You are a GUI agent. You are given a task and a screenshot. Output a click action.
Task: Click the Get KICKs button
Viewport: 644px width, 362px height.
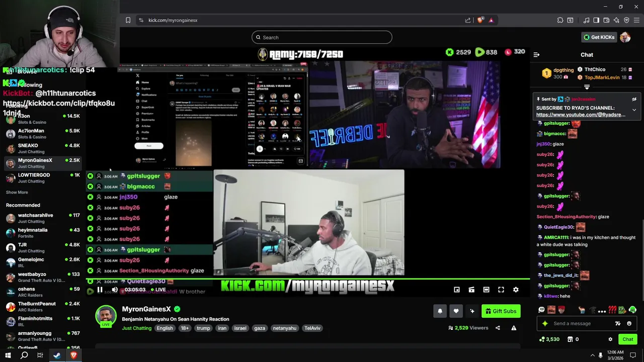tap(599, 37)
